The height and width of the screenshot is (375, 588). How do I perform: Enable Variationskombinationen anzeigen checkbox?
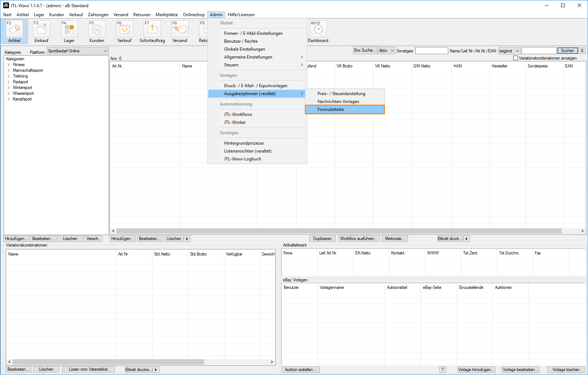(516, 58)
